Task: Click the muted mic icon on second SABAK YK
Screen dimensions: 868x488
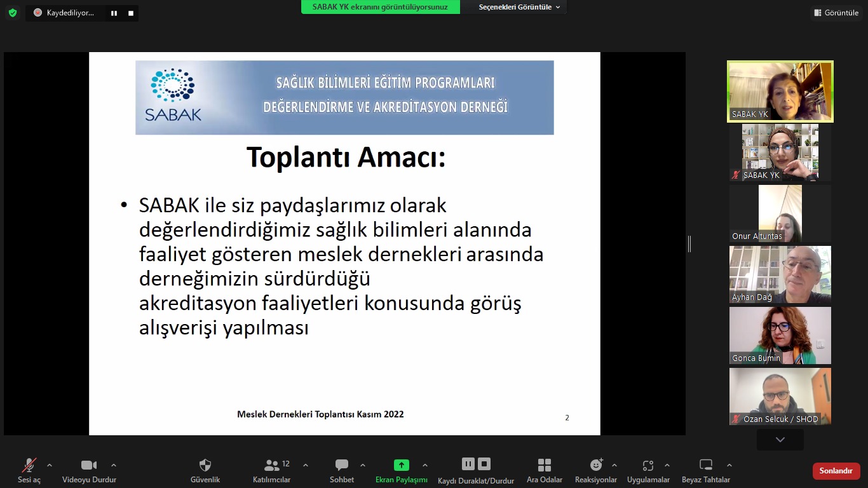Action: pyautogui.click(x=736, y=175)
